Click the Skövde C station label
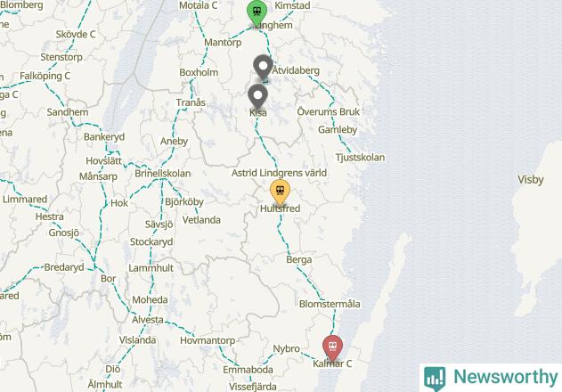The height and width of the screenshot is (392, 562). coord(76,35)
